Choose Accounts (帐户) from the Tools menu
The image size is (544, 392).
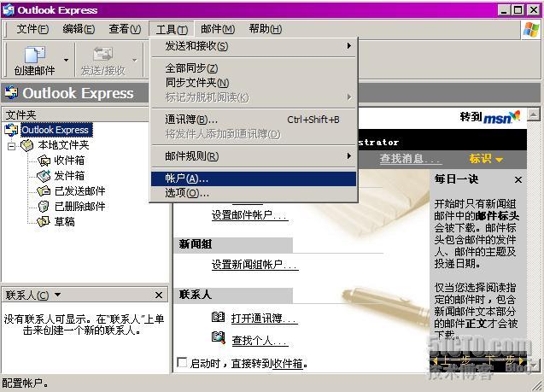tap(186, 178)
